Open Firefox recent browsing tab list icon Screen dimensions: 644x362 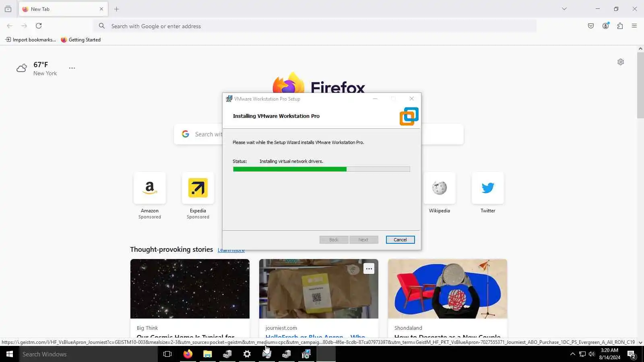click(x=8, y=9)
